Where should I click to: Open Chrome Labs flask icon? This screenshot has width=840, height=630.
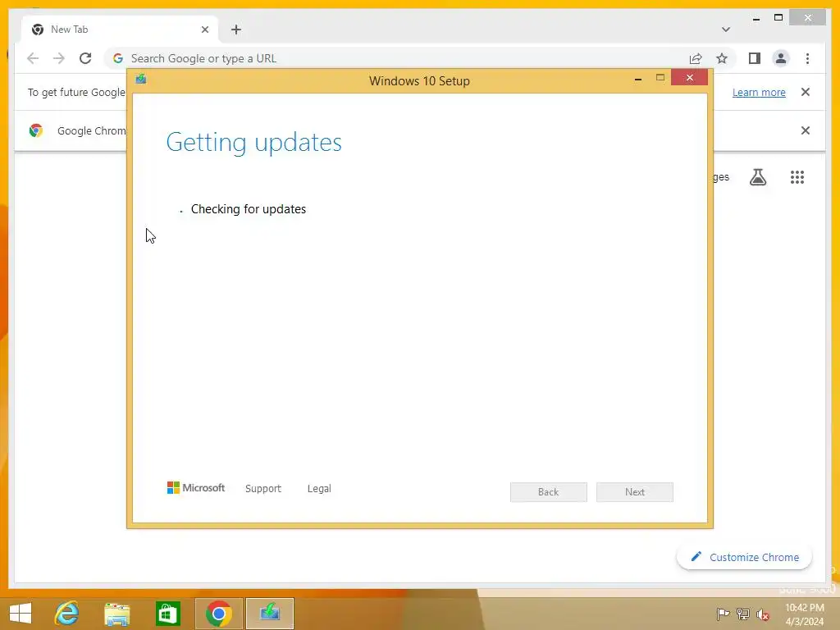pyautogui.click(x=757, y=177)
